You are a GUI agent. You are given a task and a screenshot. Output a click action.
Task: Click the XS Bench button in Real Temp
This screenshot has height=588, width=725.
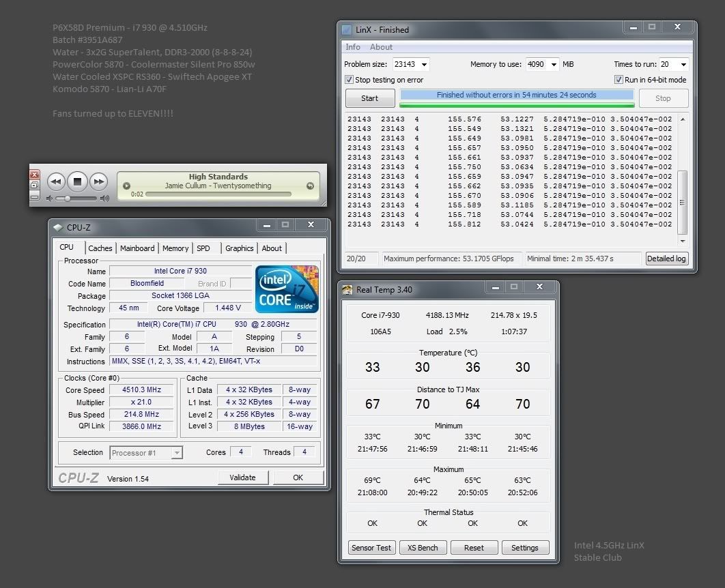click(423, 548)
